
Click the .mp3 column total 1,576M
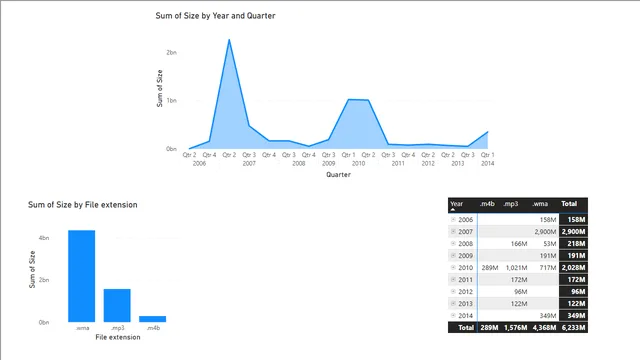click(516, 327)
